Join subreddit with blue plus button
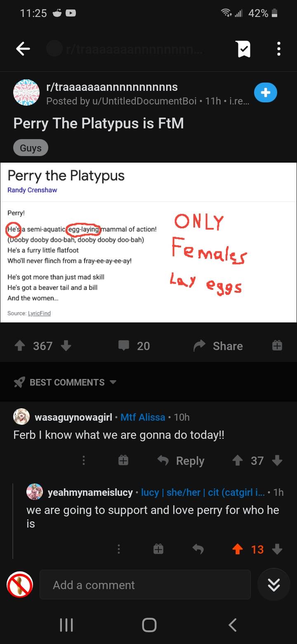The image size is (297, 644). (265, 93)
